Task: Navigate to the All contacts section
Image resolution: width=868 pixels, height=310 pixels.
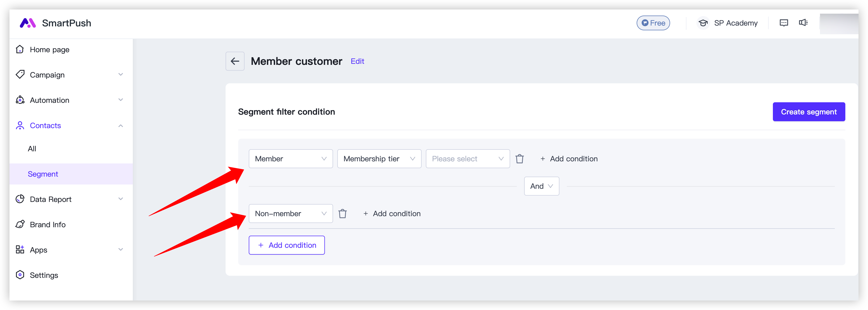Action: (32, 148)
